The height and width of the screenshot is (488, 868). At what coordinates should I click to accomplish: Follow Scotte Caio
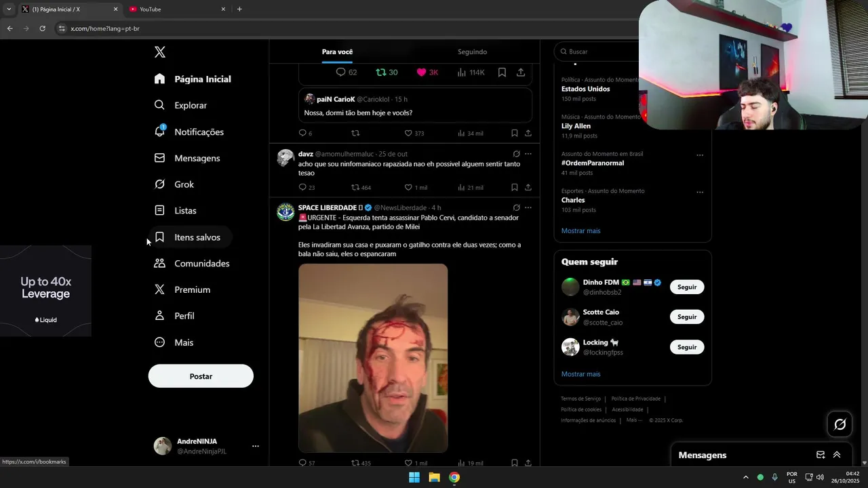coord(687,317)
